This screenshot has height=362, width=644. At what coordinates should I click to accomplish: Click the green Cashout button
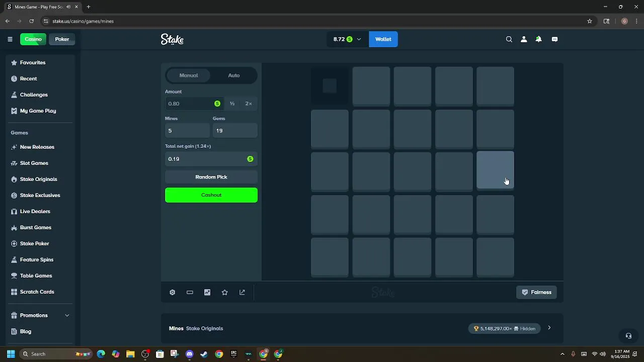click(211, 195)
